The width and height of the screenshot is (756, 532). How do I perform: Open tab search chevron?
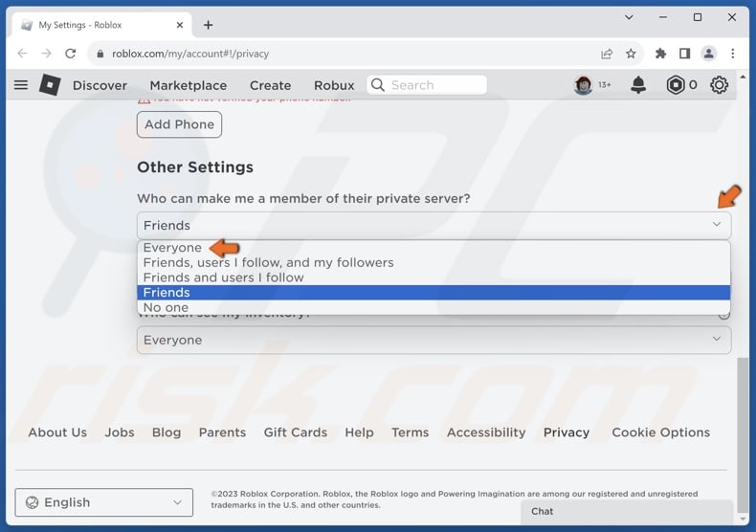pyautogui.click(x=629, y=17)
